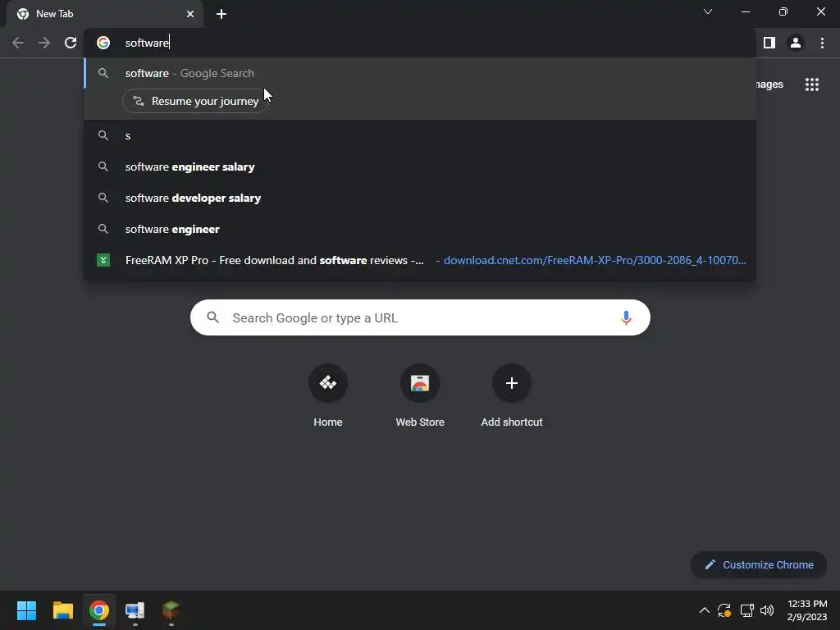Screen dimensions: 840x630
Task: Open the Chrome three-dot menu
Action: coord(822,43)
